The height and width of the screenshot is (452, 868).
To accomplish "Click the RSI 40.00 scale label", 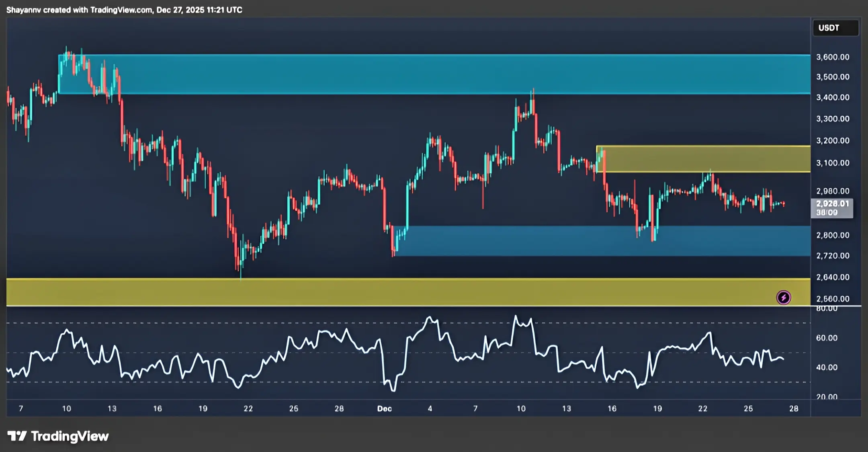I will (827, 367).
